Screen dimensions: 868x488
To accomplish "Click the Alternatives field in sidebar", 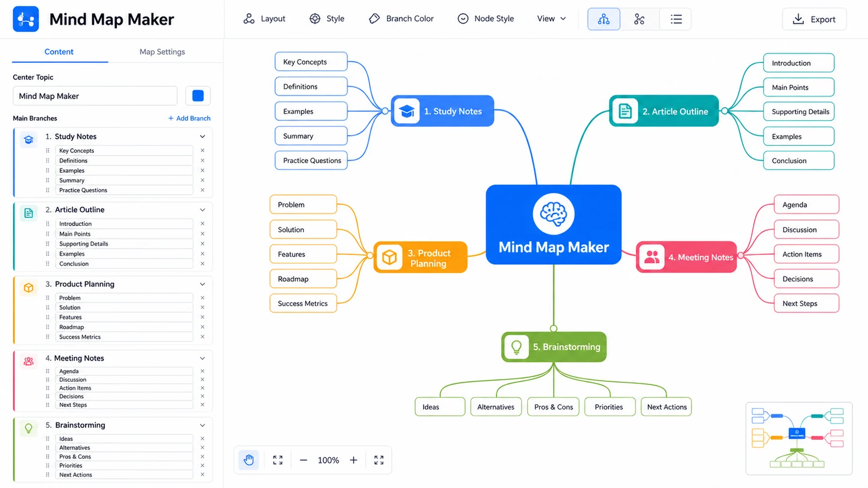I will coord(124,448).
